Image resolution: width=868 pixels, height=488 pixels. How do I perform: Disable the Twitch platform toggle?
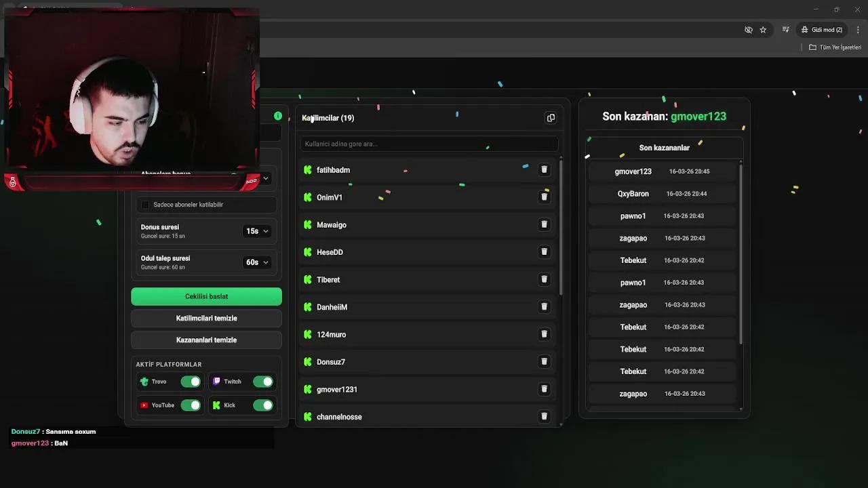[x=263, y=381]
